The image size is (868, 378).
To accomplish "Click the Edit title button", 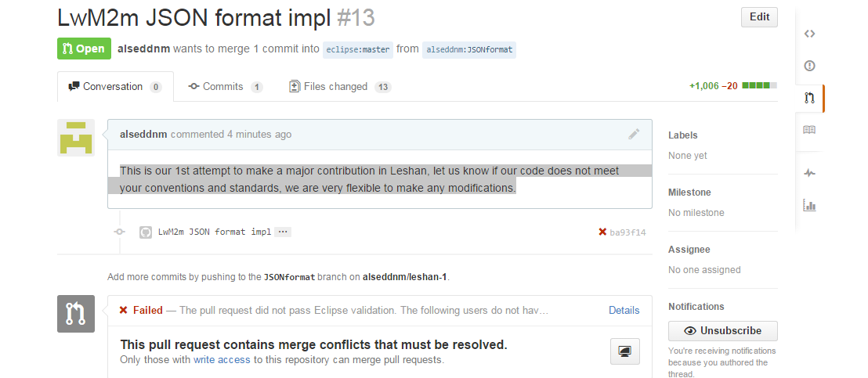I will pos(759,17).
